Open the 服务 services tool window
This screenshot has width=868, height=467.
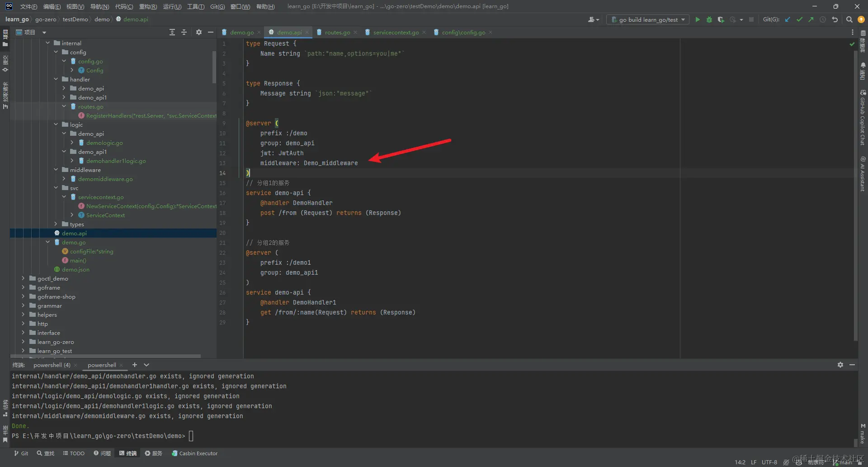click(153, 453)
